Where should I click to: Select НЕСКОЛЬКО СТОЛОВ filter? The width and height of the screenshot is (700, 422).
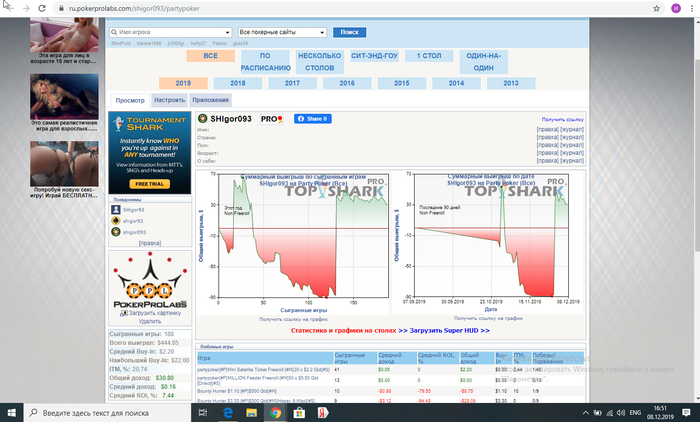(320, 62)
